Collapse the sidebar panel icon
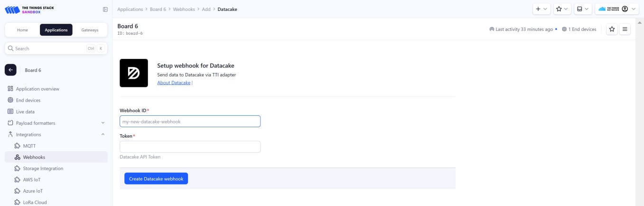The height and width of the screenshot is (206, 644). click(x=105, y=9)
